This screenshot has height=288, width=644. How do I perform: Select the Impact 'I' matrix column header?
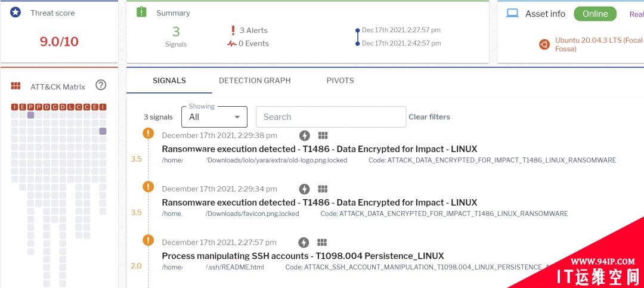(103, 107)
